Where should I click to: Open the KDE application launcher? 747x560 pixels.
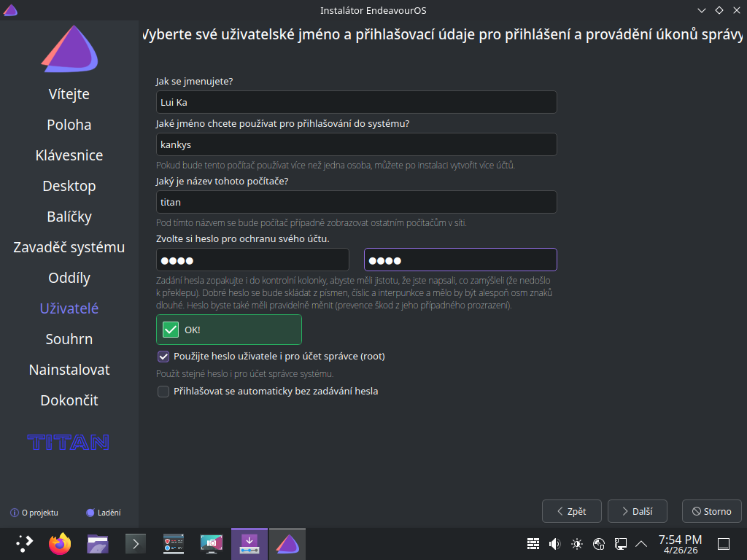[x=24, y=543]
